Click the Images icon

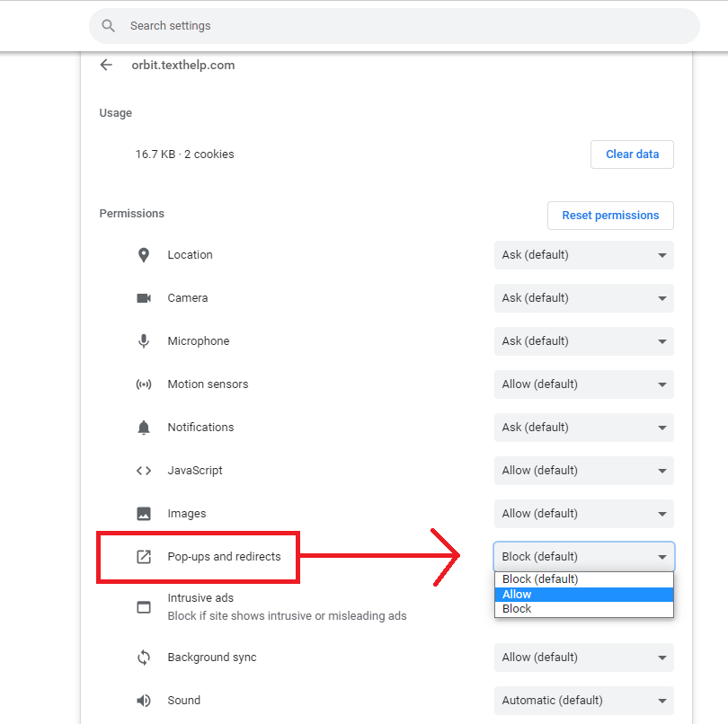coord(144,514)
